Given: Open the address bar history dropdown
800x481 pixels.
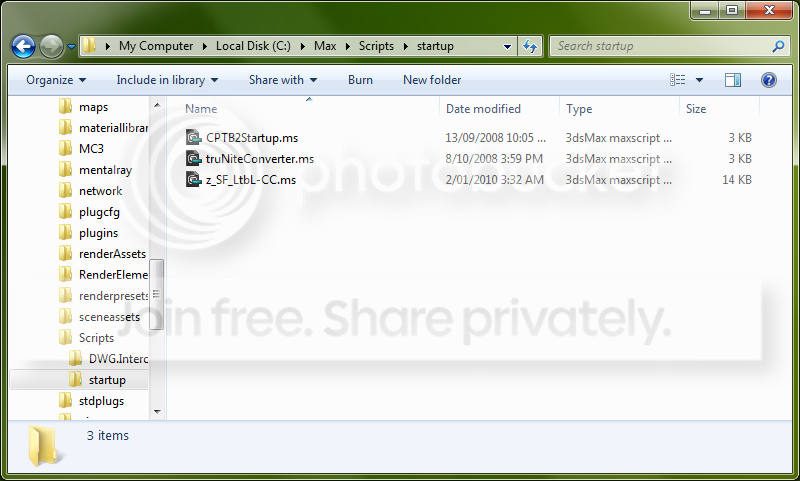Looking at the screenshot, I should pos(507,46).
